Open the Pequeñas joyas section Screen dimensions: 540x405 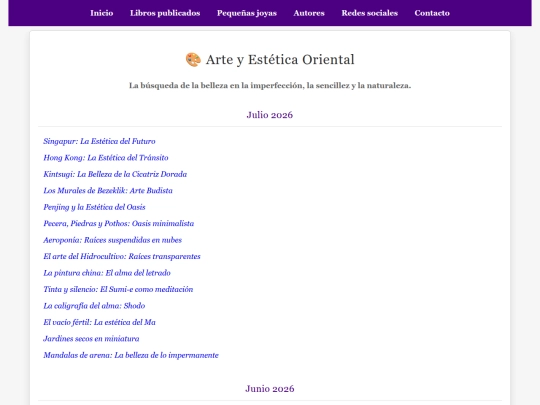[x=247, y=13]
